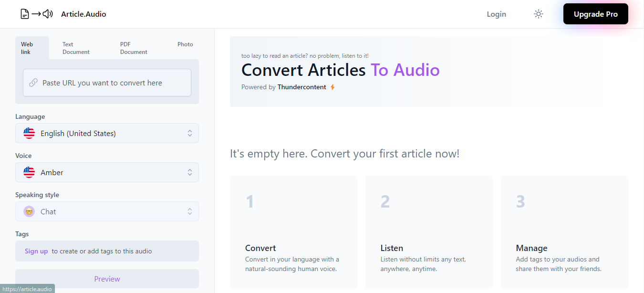This screenshot has width=644, height=293.
Task: Switch to the Web link tab
Action: [32, 48]
